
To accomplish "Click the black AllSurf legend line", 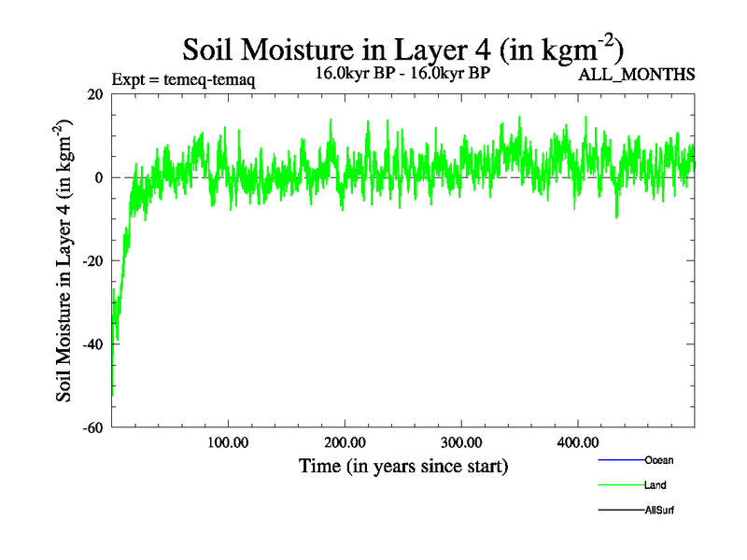I will (x=620, y=511).
